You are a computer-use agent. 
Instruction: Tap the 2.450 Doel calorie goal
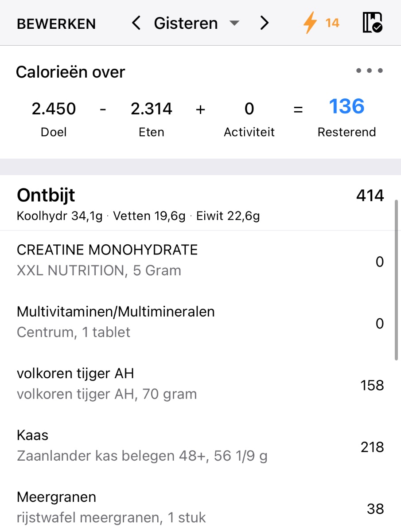(x=54, y=109)
